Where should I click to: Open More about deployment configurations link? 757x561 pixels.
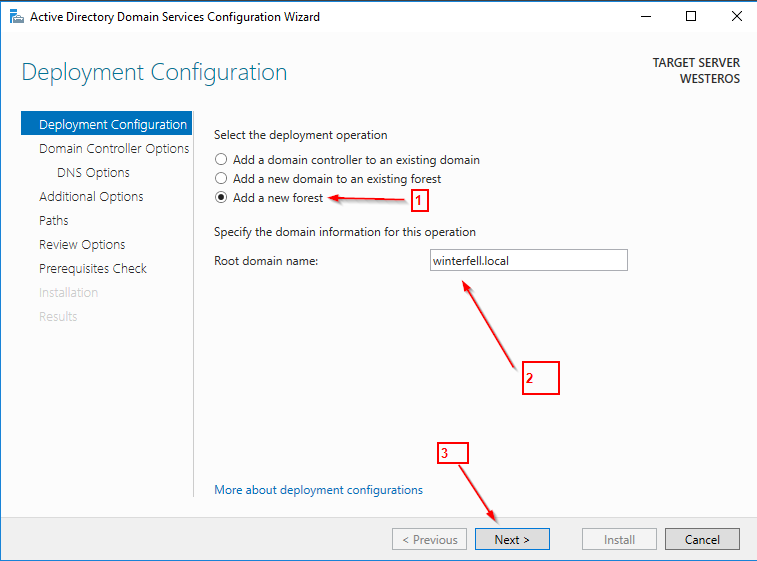click(318, 490)
